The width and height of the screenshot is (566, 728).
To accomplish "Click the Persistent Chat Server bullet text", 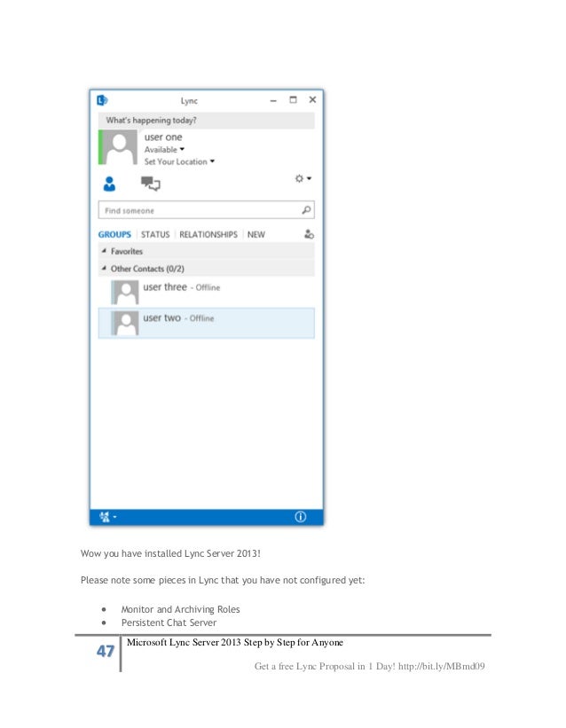I will click(169, 622).
